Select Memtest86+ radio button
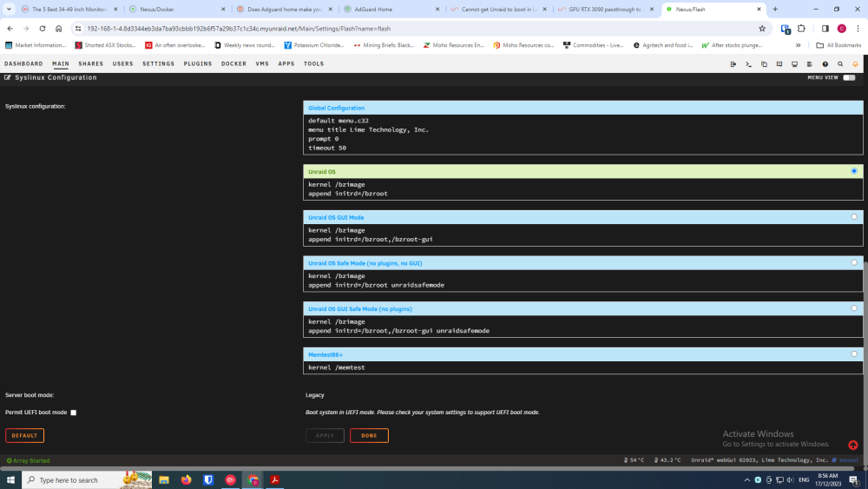Screen dimensions: 868x489 pos(854,354)
